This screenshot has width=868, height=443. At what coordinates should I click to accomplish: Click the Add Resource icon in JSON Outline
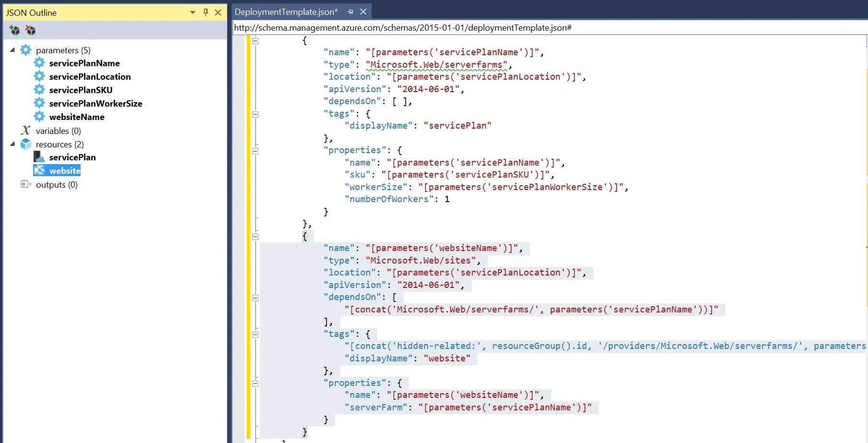coord(15,30)
